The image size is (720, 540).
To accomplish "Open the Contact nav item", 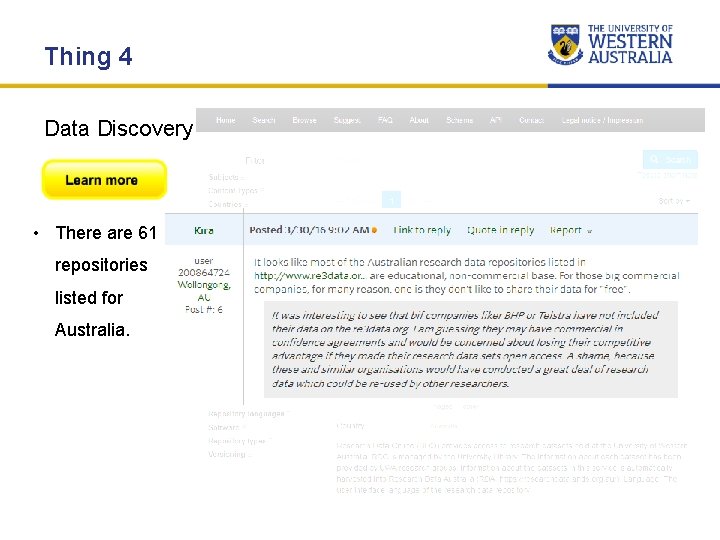I will pyautogui.click(x=531, y=120).
